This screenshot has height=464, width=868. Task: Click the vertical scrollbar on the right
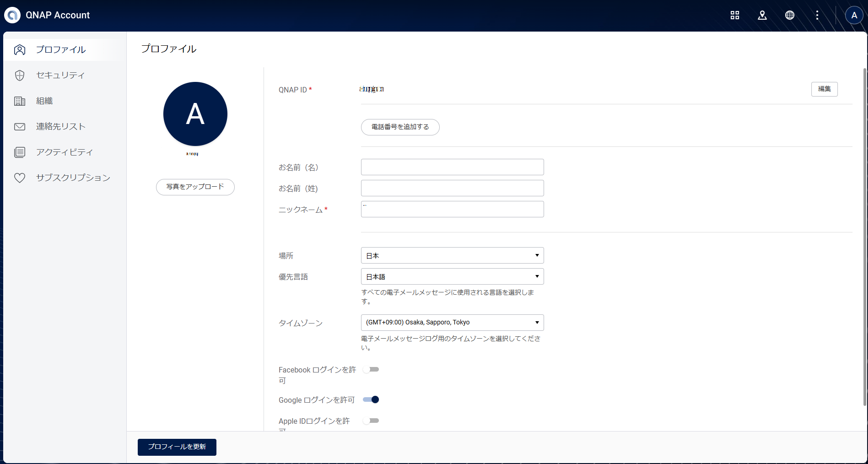click(864, 237)
